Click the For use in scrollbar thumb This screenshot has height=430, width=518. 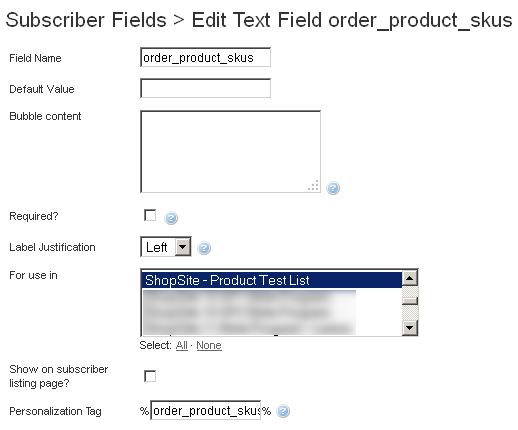tap(410, 301)
